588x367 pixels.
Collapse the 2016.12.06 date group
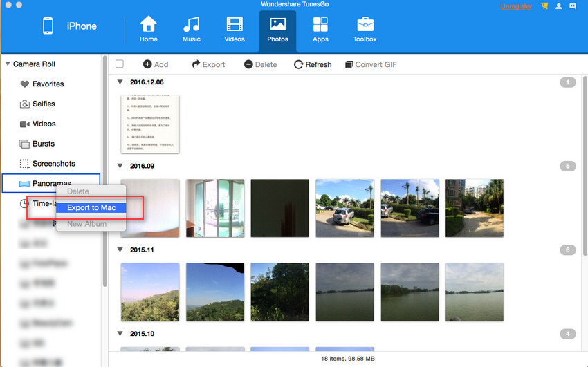click(x=120, y=82)
